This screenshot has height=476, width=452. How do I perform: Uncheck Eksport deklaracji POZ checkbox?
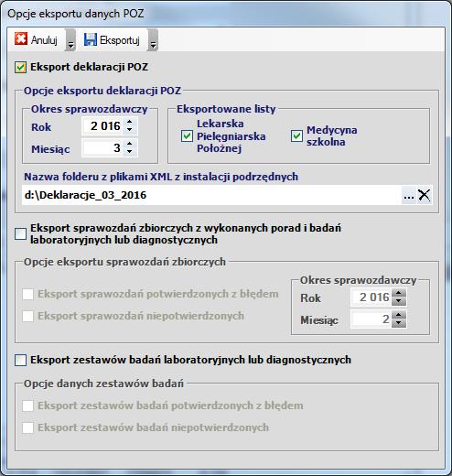[x=21, y=67]
